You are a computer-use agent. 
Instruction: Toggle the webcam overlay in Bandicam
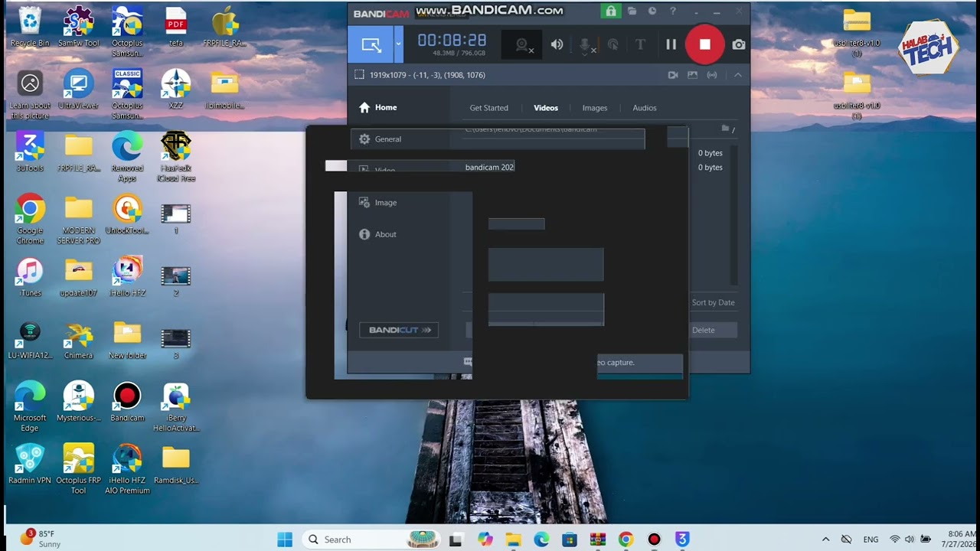(524, 45)
